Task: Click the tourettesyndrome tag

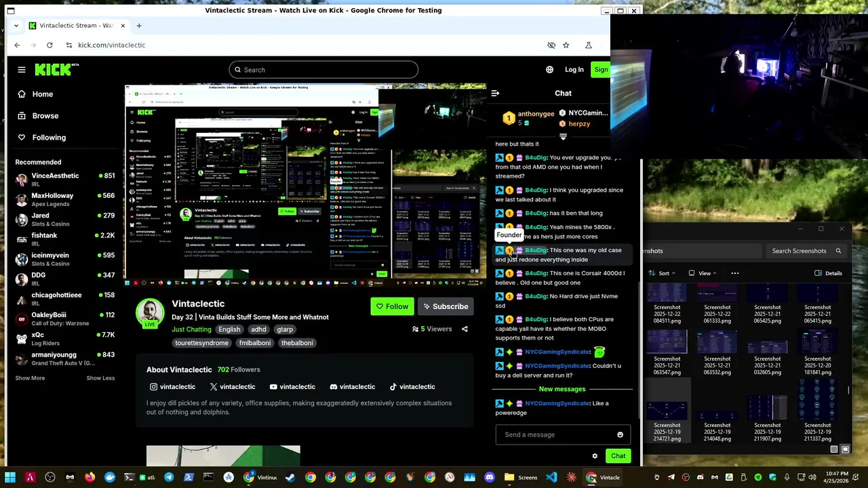Action: pos(201,343)
